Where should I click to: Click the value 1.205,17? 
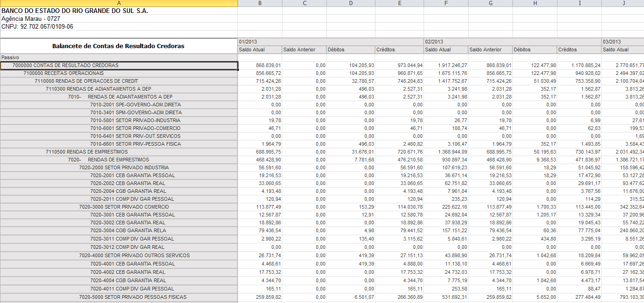545,215
